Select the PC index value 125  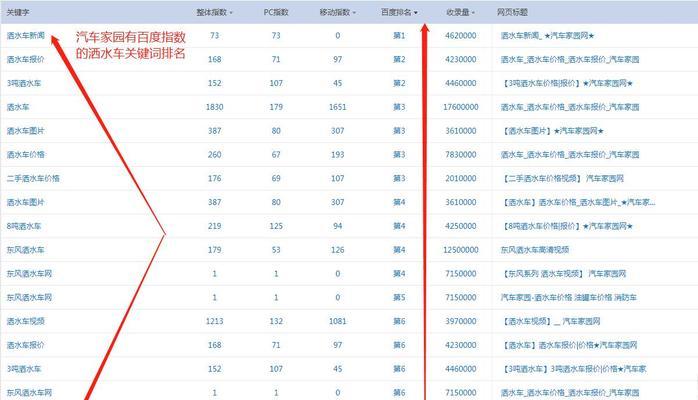click(x=276, y=226)
